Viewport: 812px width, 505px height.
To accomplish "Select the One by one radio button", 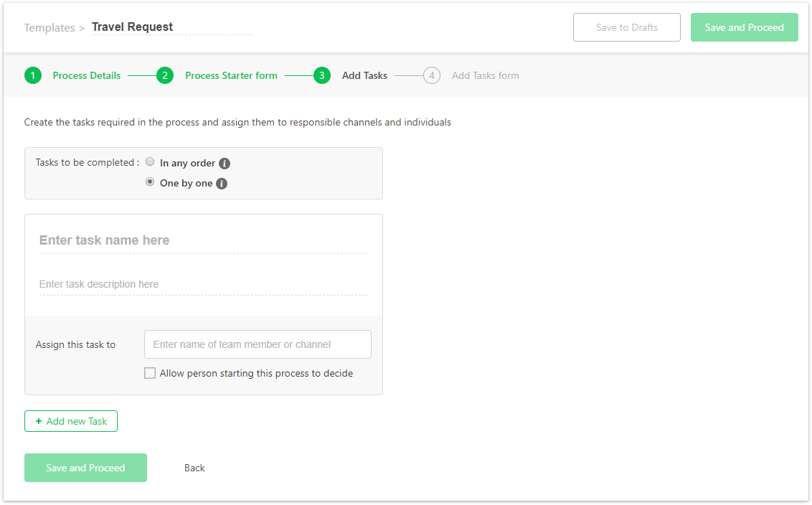I will tap(150, 181).
